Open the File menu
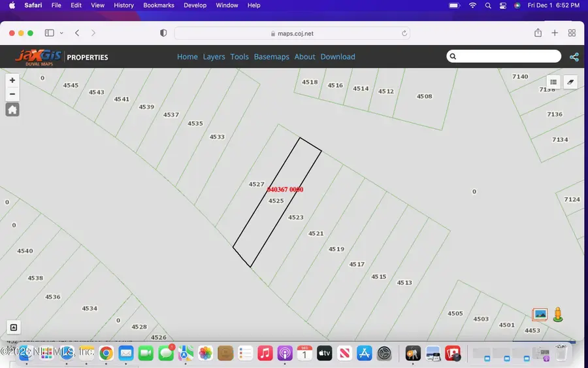 (x=56, y=5)
